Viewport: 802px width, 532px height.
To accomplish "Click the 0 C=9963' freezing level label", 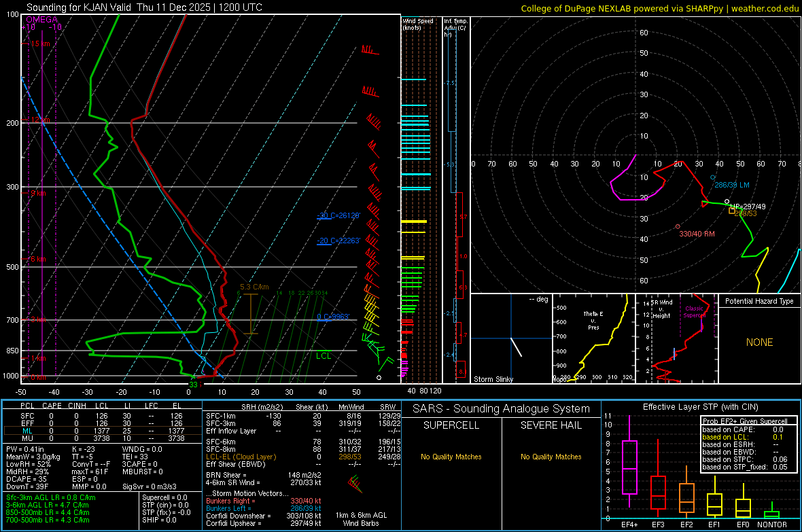I will [x=333, y=317].
